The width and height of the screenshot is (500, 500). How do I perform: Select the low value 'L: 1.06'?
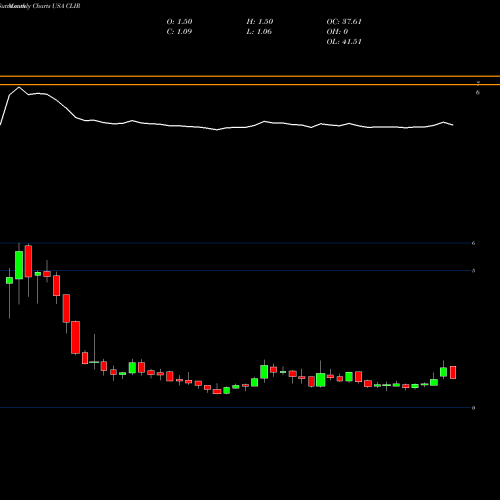pyautogui.click(x=259, y=31)
